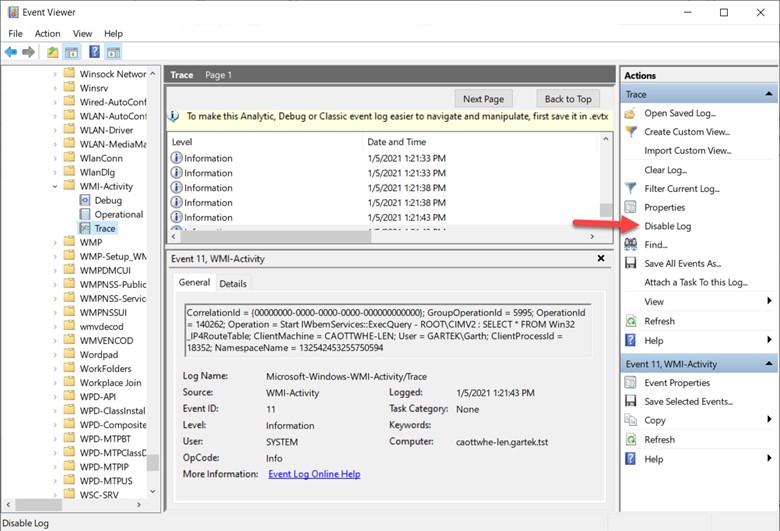Close the Event 11 details pane

(600, 258)
